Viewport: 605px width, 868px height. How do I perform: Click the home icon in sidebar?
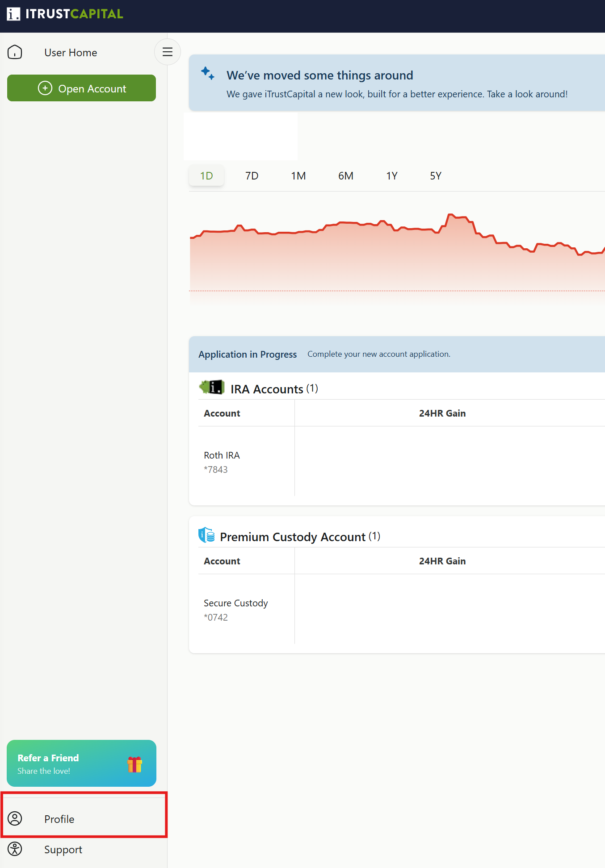(x=15, y=52)
